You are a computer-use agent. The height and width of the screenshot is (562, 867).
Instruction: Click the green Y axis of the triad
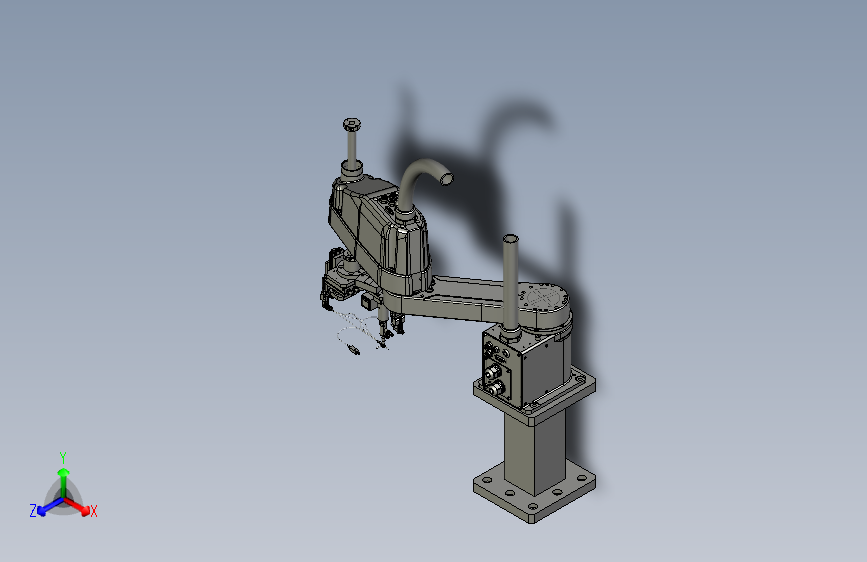point(64,483)
